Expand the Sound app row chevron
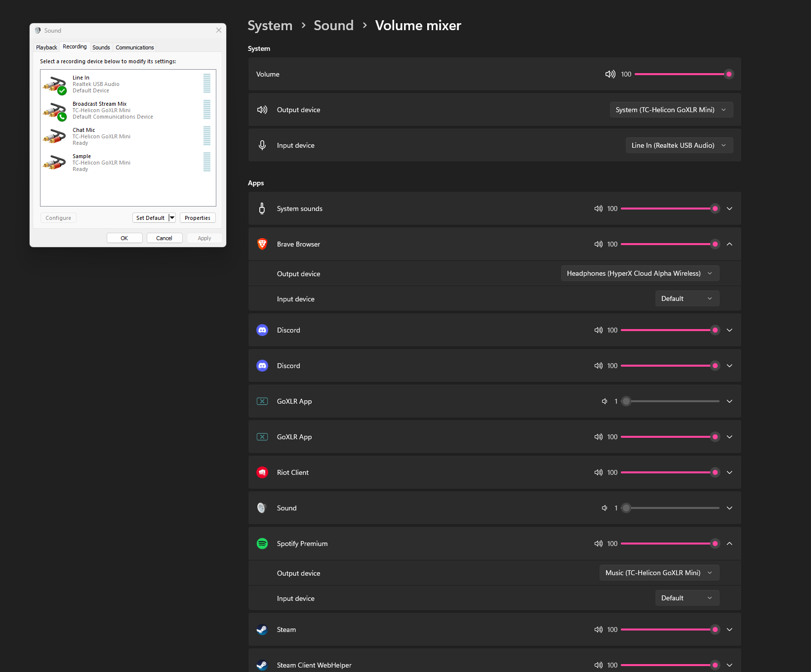Viewport: 811px width, 672px height. (x=730, y=508)
